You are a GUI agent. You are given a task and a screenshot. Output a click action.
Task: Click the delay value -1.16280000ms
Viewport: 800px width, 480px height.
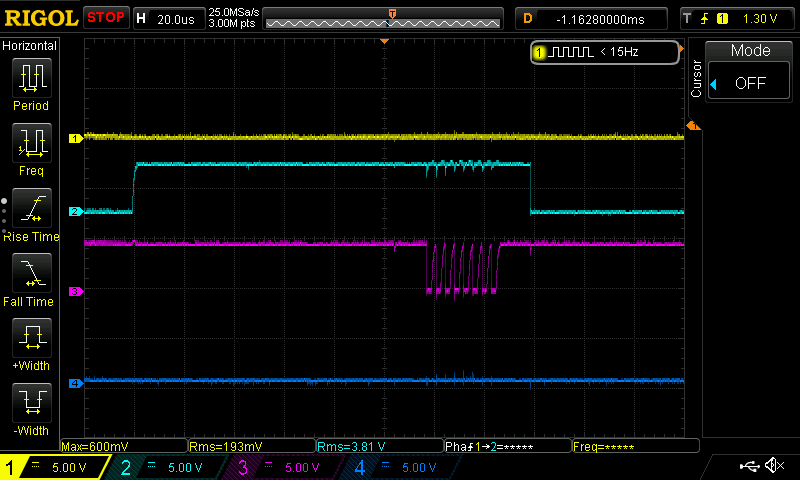600,19
